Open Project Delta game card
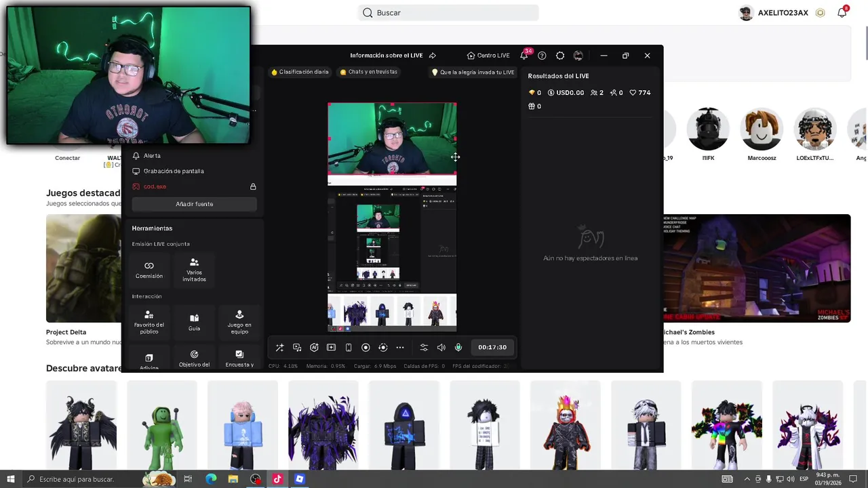Image resolution: width=868 pixels, height=488 pixels. (84, 268)
